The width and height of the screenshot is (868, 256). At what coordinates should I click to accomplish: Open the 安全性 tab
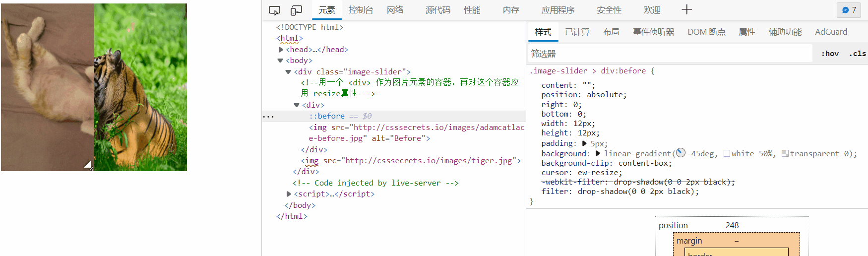tap(609, 10)
